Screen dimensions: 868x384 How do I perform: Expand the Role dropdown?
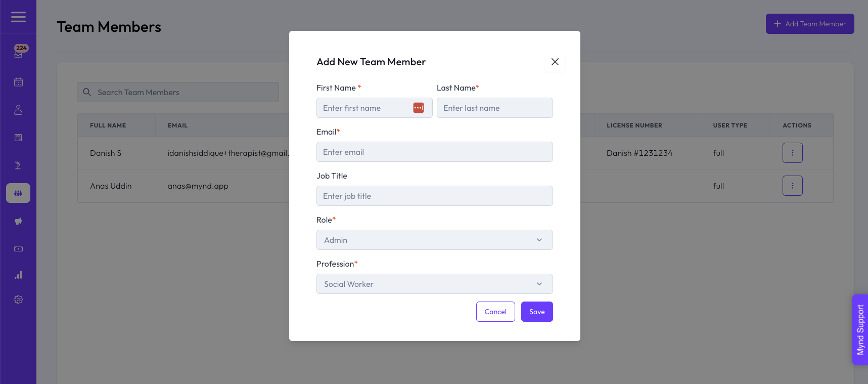tap(434, 240)
